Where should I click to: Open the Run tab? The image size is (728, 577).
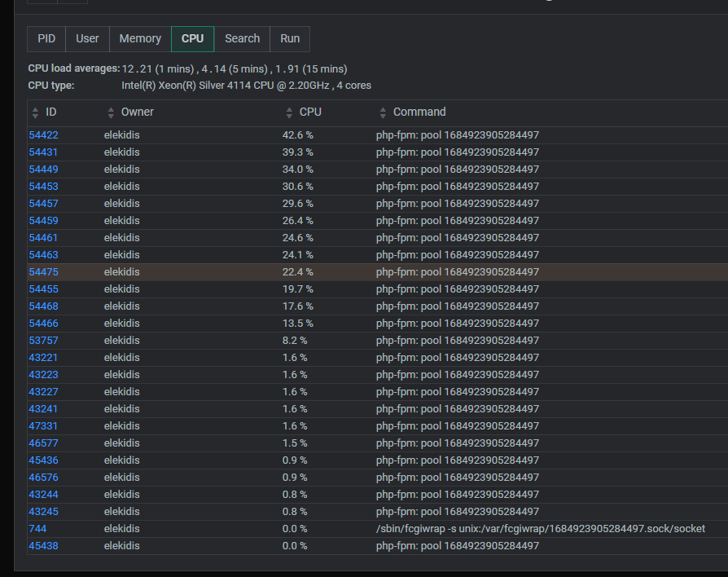290,39
